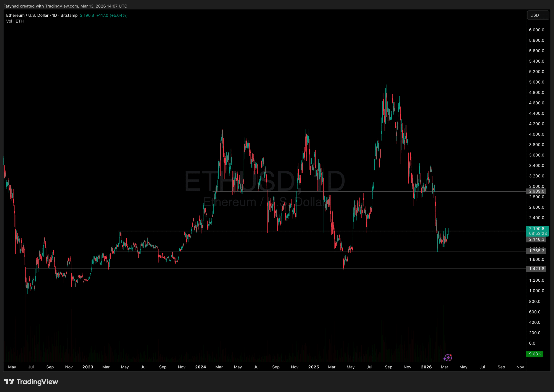Open the USD currency selector
Viewport: 554px width, 392px height.
(x=538, y=15)
